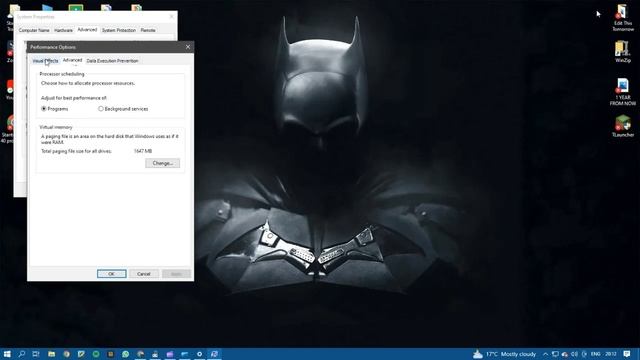Click ENG language indicator
This screenshot has height=360, width=640.
coord(596,354)
